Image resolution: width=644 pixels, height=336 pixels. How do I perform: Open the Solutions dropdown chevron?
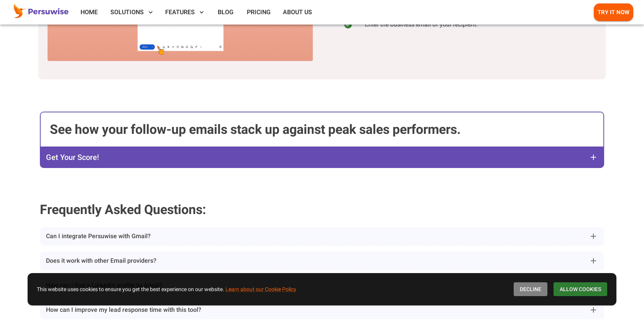151,12
